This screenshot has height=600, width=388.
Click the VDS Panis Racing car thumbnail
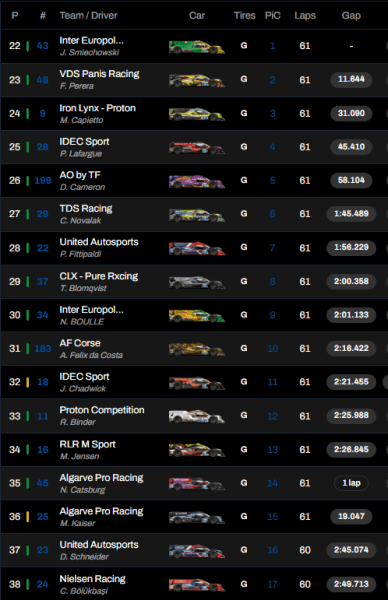pyautogui.click(x=197, y=80)
